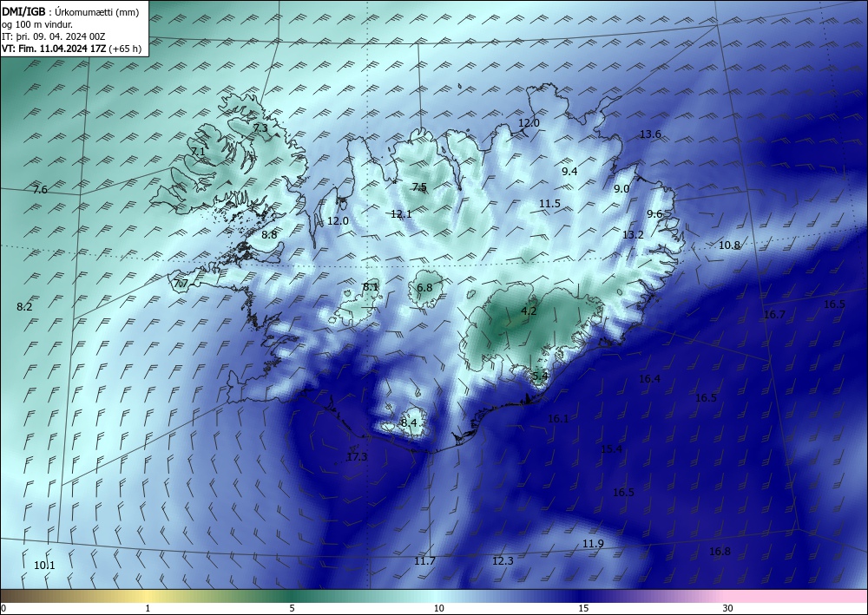This screenshot has height=615, width=868.
Task: Click the '0' label on the color scale
Action: [3, 609]
